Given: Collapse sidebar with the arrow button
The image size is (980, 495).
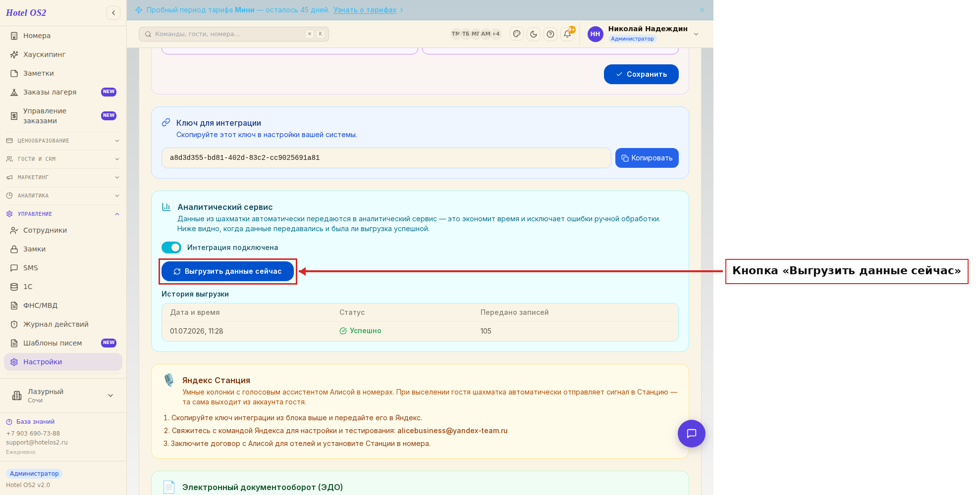Looking at the screenshot, I should (x=113, y=13).
